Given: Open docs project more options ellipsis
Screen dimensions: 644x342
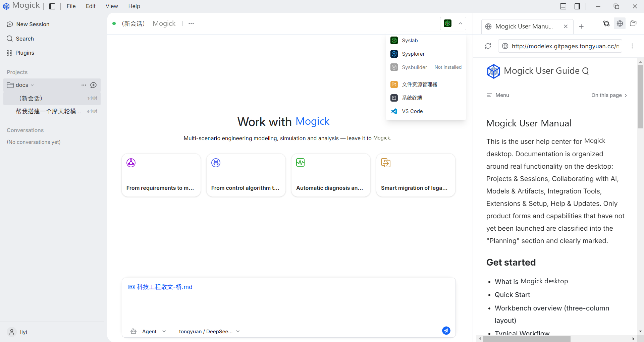Looking at the screenshot, I should pos(84,85).
